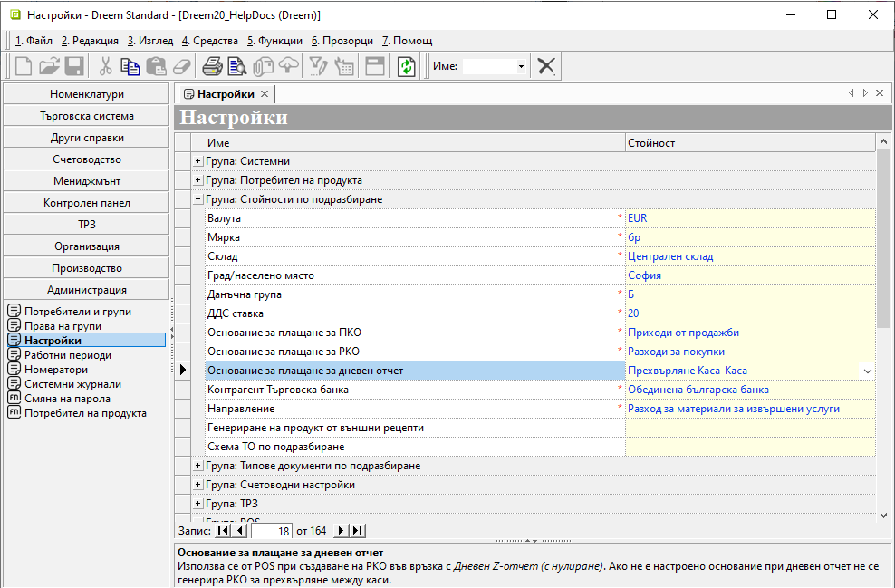Open the Средства menu
The width and height of the screenshot is (895, 588).
click(x=210, y=41)
